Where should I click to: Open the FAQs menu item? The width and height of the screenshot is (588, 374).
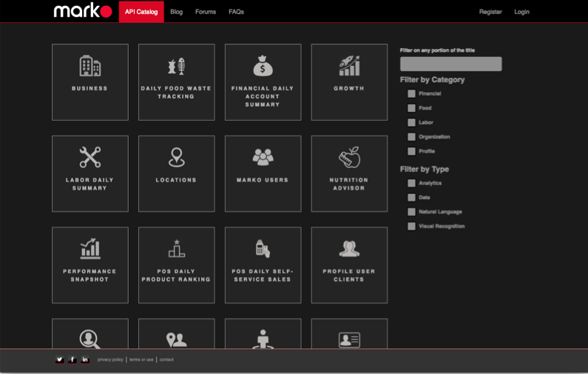(x=236, y=12)
